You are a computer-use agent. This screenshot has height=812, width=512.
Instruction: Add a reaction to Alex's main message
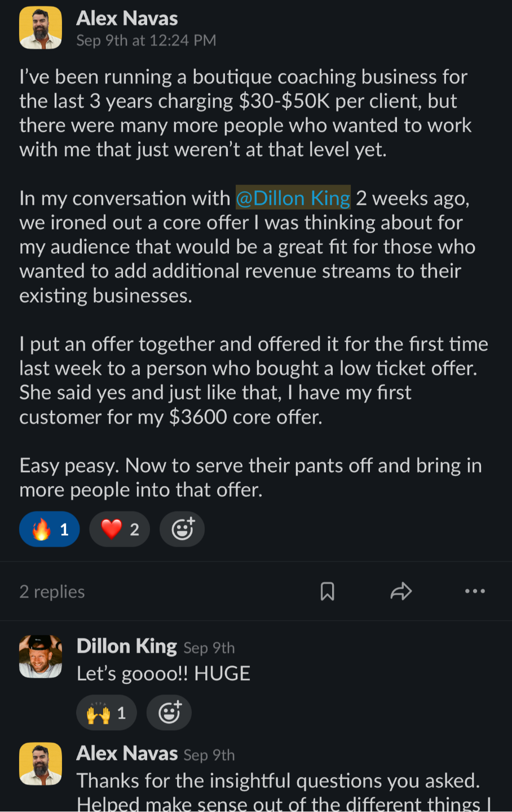click(x=182, y=529)
